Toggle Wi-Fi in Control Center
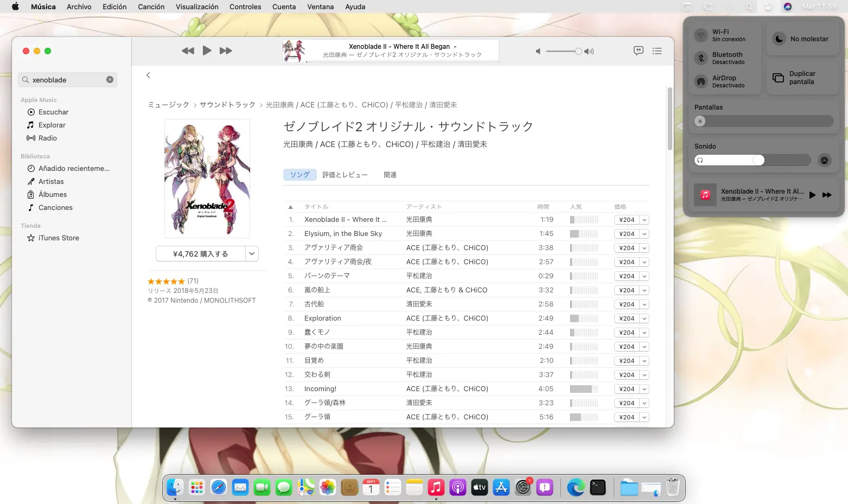This screenshot has height=504, width=848. click(701, 35)
